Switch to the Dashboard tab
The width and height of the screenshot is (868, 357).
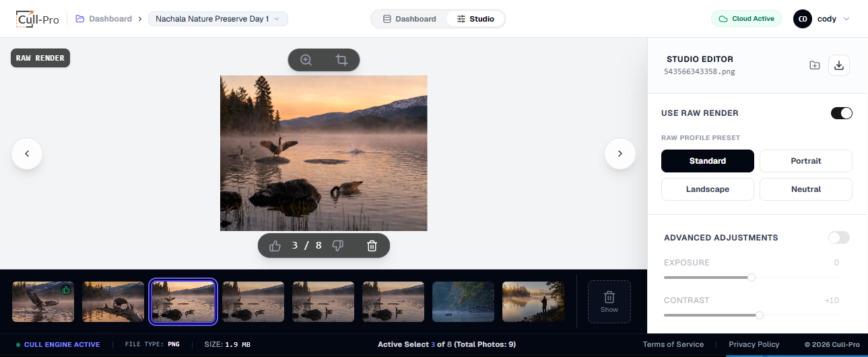click(x=409, y=19)
